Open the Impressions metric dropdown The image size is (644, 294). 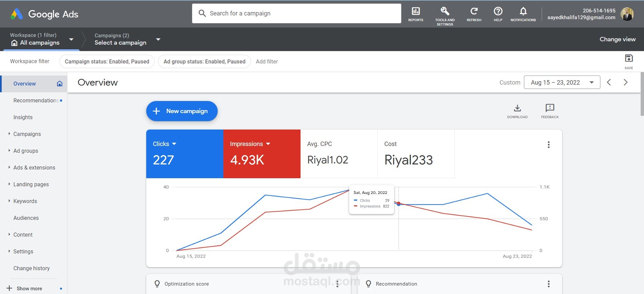[268, 144]
